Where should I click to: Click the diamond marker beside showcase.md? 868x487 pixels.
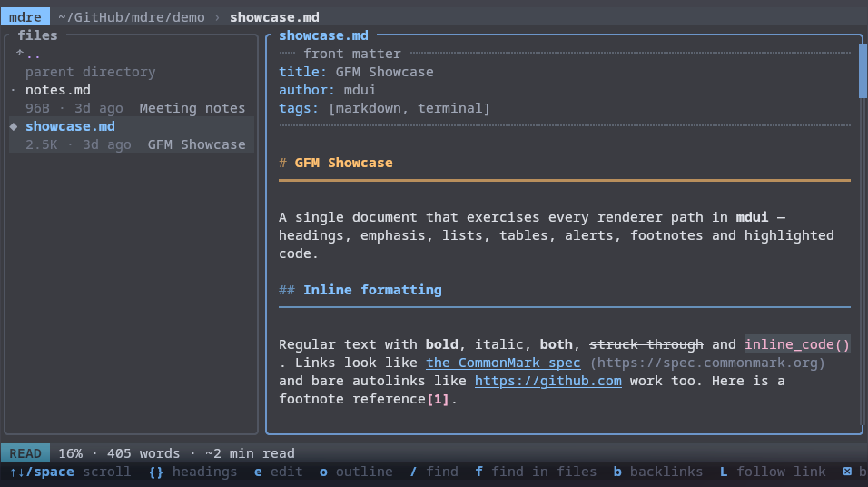point(14,126)
